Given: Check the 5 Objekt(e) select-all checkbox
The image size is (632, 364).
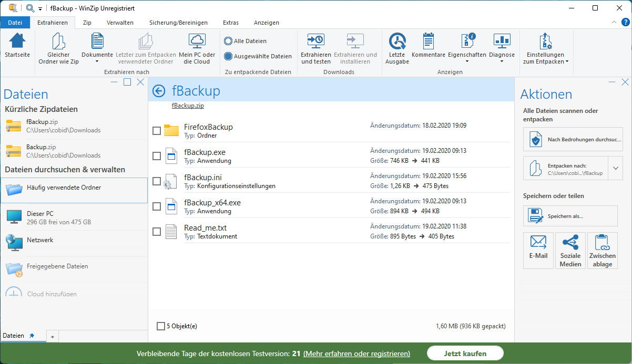Looking at the screenshot, I should (x=160, y=326).
